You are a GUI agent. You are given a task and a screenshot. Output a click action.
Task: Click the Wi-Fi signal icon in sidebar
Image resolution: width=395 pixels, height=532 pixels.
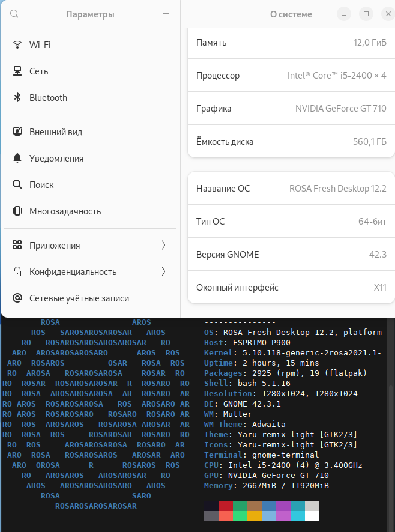[17, 45]
